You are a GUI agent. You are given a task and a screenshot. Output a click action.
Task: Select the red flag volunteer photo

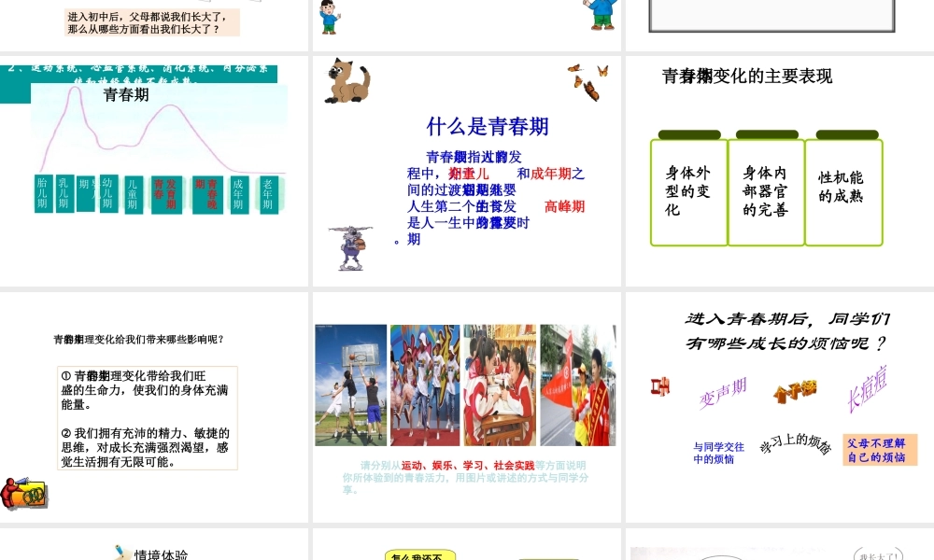pos(578,385)
